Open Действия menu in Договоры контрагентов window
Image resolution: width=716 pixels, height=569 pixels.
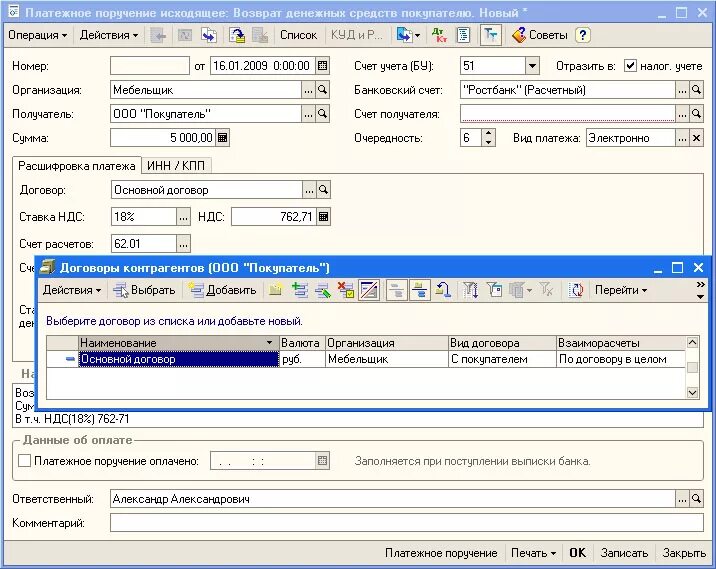[x=72, y=290]
